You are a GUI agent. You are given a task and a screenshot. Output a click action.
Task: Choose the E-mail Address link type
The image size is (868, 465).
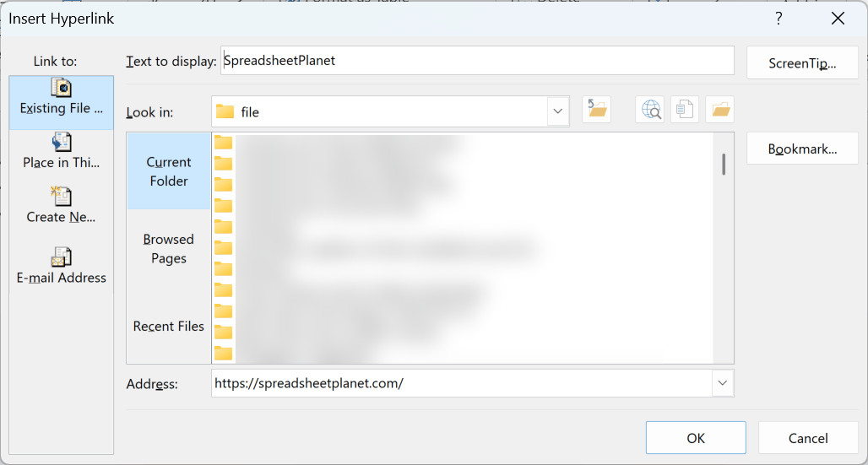click(62, 267)
